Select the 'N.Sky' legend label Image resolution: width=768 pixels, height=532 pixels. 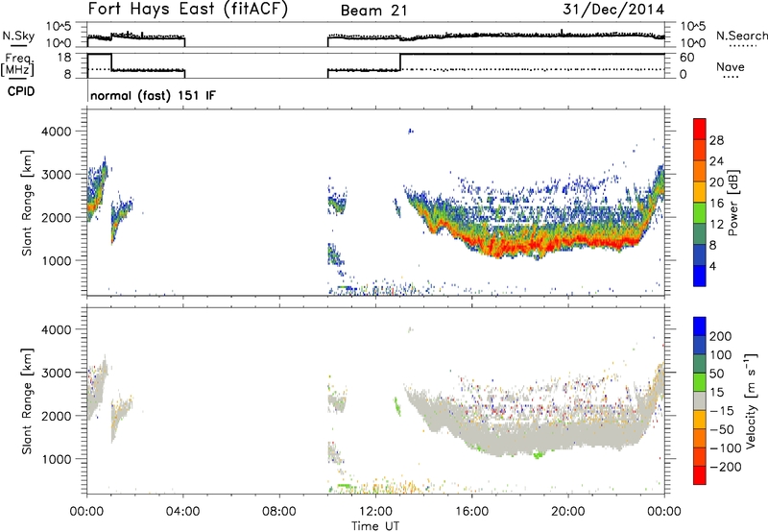coord(18,36)
